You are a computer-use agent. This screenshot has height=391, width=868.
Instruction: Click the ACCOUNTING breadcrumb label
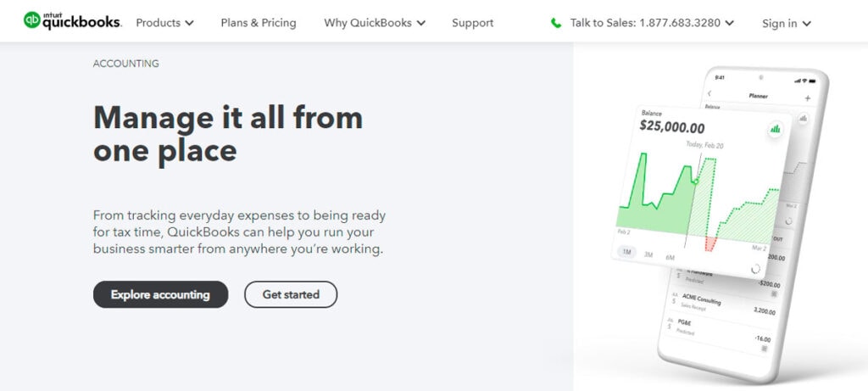[126, 64]
